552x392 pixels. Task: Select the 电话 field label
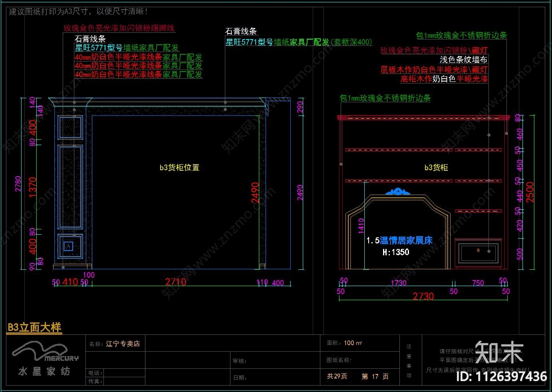pos(96,373)
